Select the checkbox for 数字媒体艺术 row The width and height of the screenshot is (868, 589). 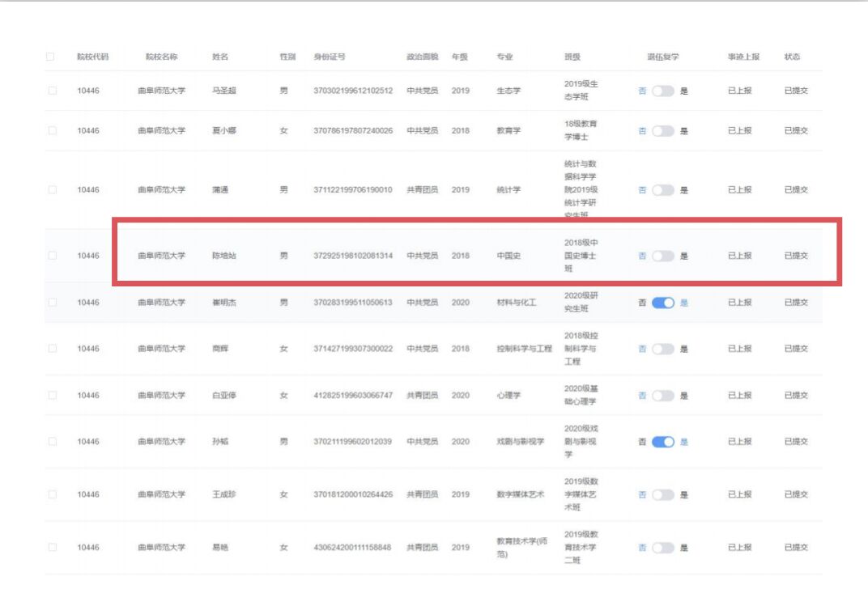[x=52, y=494]
